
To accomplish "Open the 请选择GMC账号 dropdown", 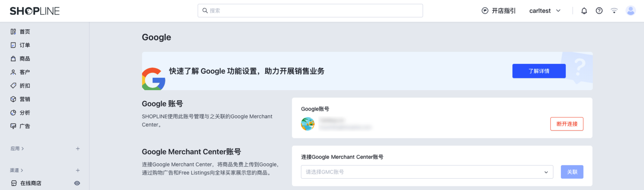I will pos(427,172).
